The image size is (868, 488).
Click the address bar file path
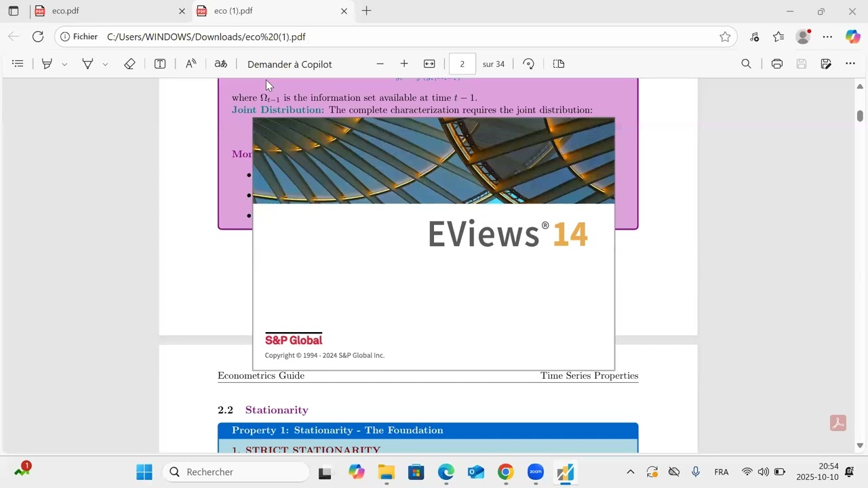point(206,37)
